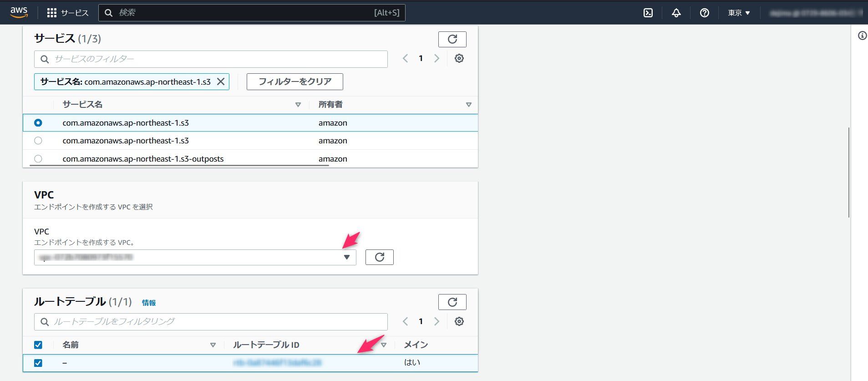The height and width of the screenshot is (381, 868).
Task: Remove the S3 service name filter
Action: tap(221, 81)
